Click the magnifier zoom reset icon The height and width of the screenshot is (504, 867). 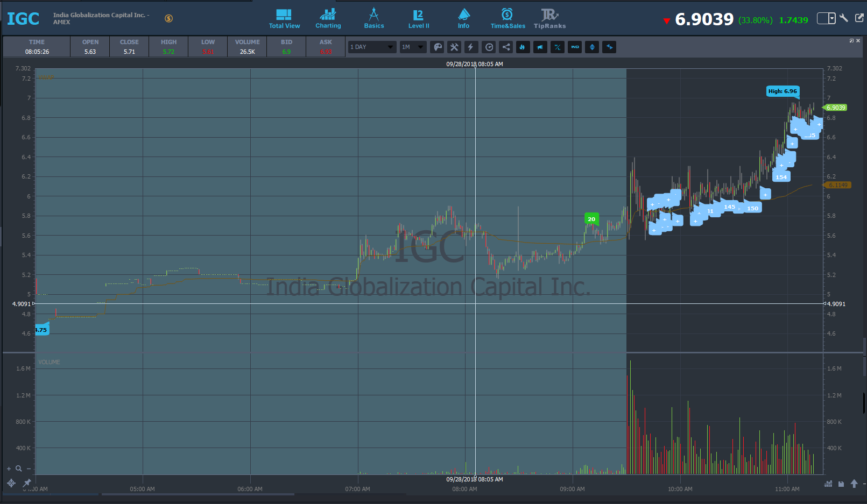coord(18,468)
